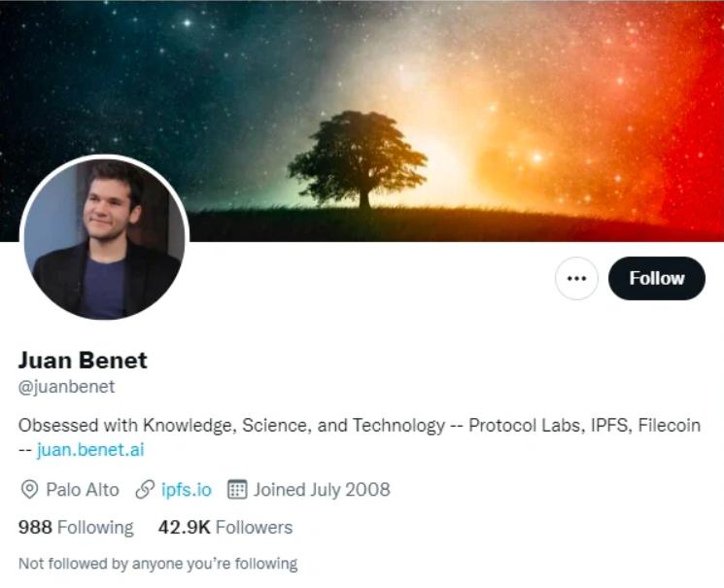Click the word Filecoin in the bio
This screenshot has width=724, height=588.
[669, 426]
